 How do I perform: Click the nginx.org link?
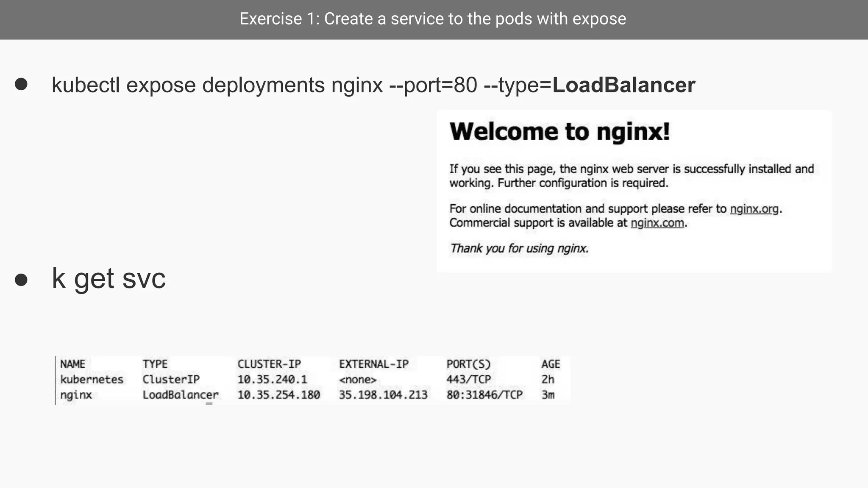[754, 209]
